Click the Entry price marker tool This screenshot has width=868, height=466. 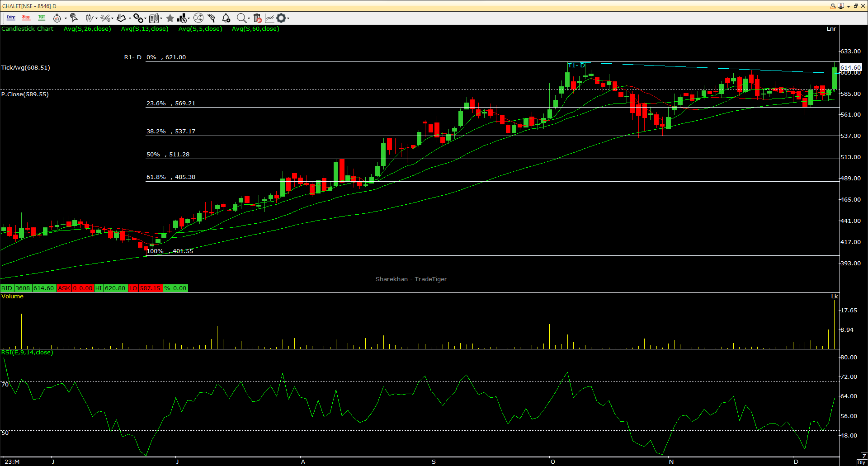(11, 18)
